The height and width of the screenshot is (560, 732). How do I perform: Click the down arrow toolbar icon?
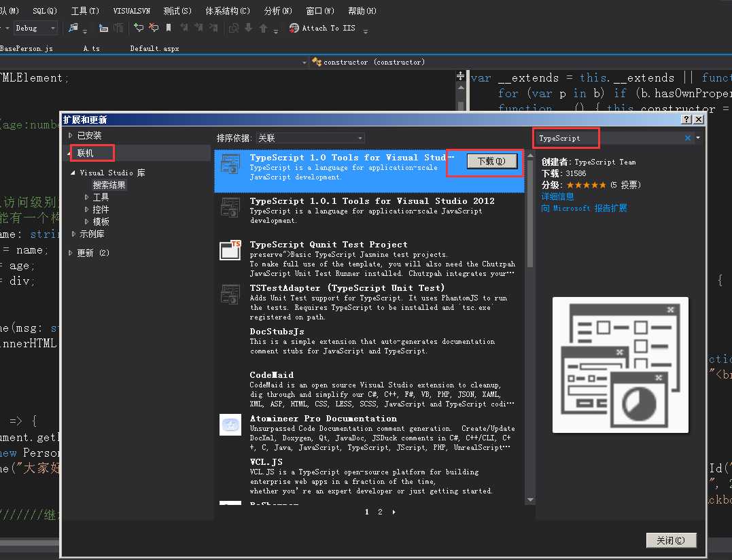click(x=248, y=28)
